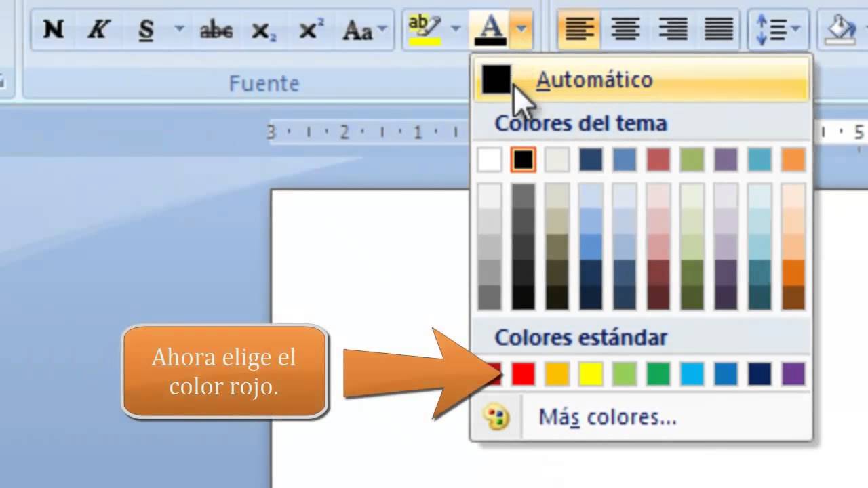Pick the dark blue standard color
Image resolution: width=868 pixels, height=488 pixels.
760,373
